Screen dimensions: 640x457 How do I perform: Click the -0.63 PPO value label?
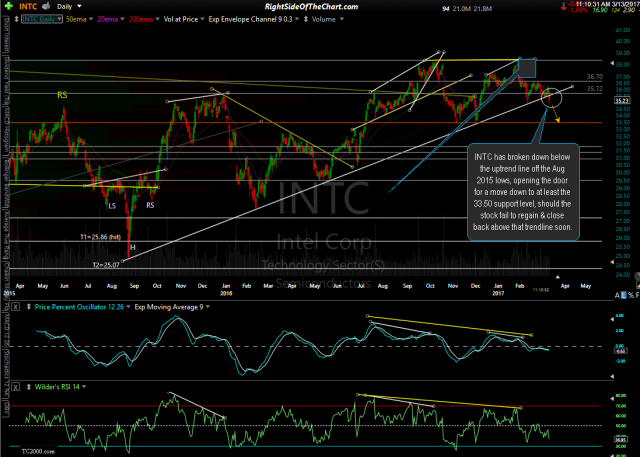click(620, 351)
